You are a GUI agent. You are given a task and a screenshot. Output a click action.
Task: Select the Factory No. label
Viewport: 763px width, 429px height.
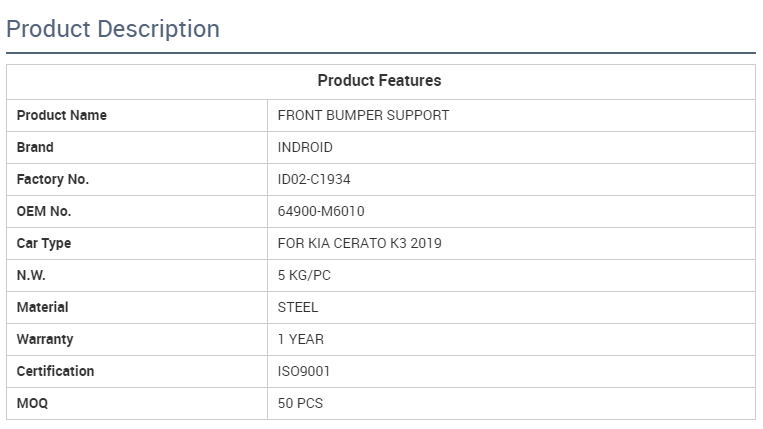(53, 179)
